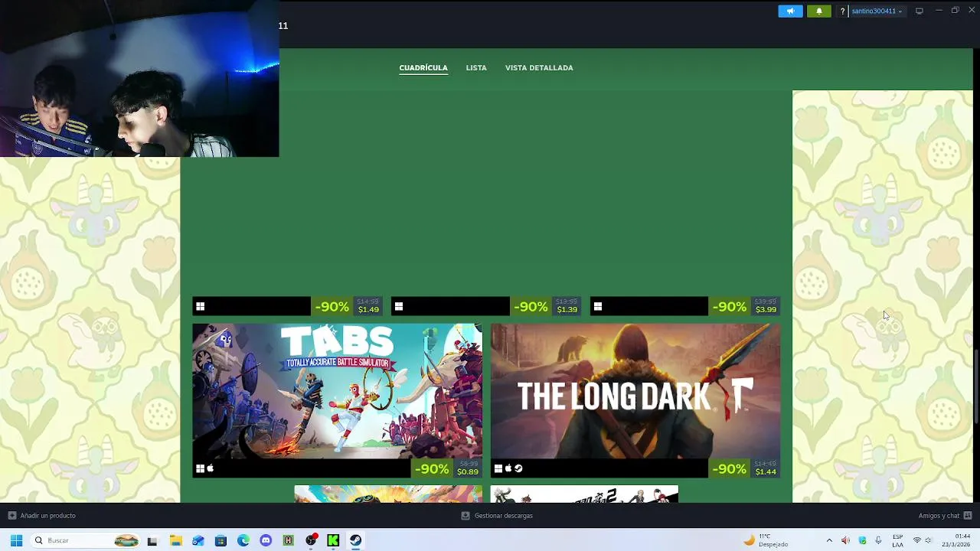Click the Steam page vertical scrollbar
980x551 pixels.
[975, 386]
